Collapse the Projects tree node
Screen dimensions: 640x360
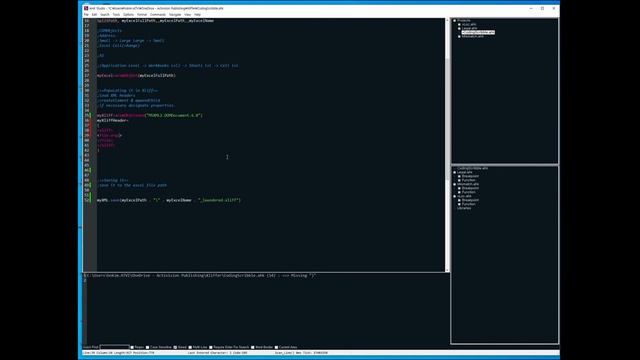pos(455,20)
